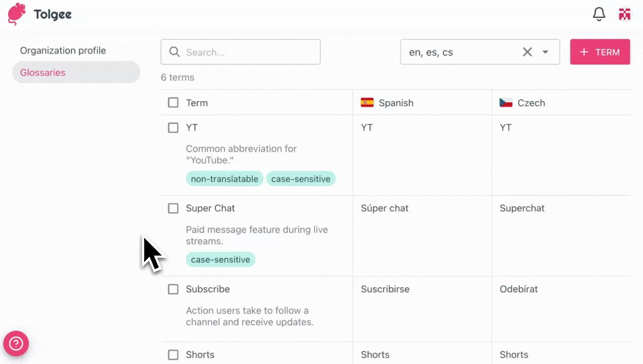Open the user avatar menu

pos(625,14)
